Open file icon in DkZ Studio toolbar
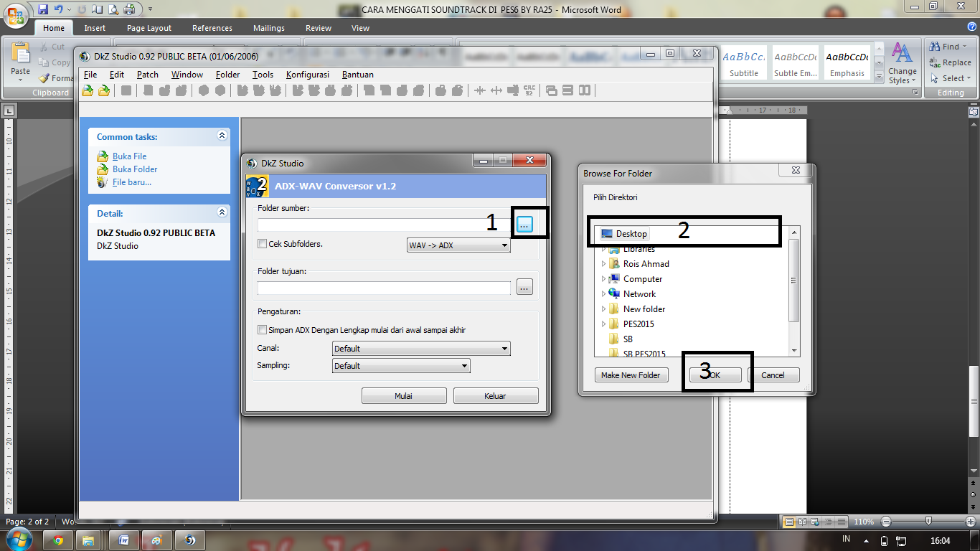Viewport: 980px width, 551px height. (88, 90)
